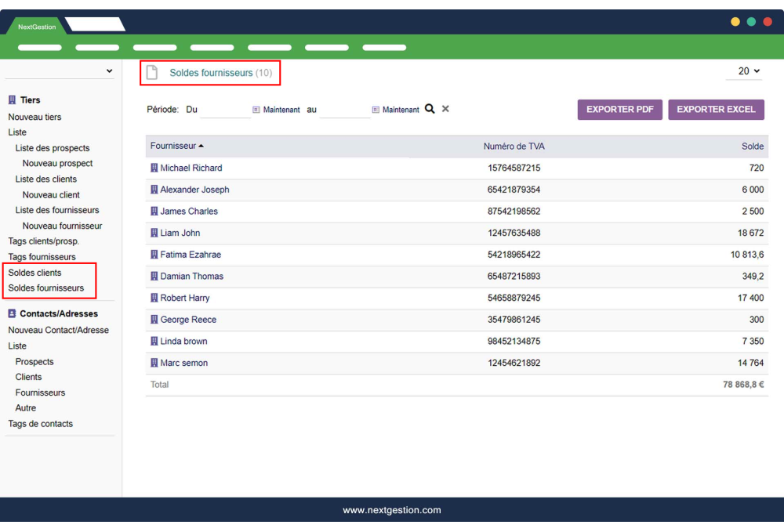The height and width of the screenshot is (532, 784).
Task: Click building icon next to Fatima Ezahrae
Action: pyautogui.click(x=154, y=255)
